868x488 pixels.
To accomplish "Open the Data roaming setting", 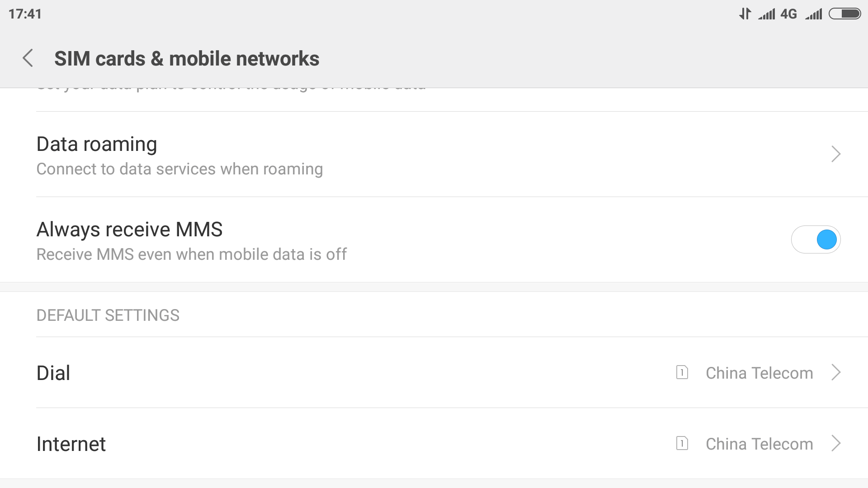I will (x=434, y=154).
